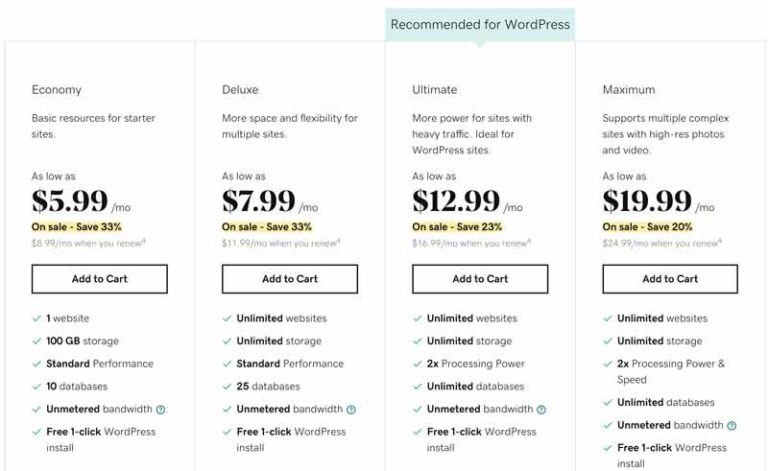
Task: Click checkmark beside Ultimate 2x Processing Power
Action: pyautogui.click(x=417, y=364)
